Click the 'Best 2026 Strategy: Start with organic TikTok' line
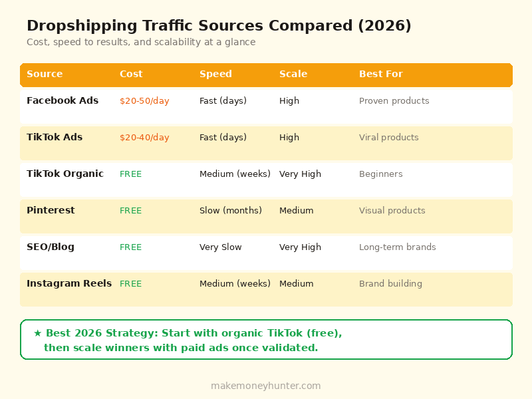 [x=194, y=334]
